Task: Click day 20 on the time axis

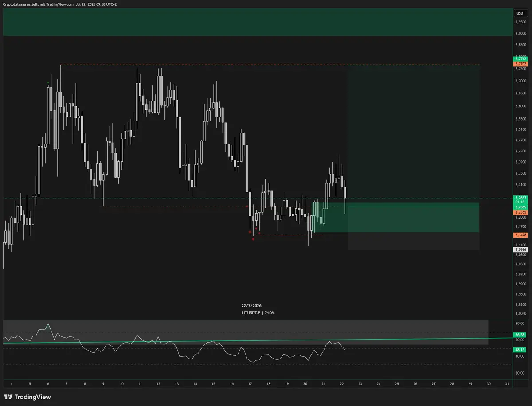Action: [305, 384]
